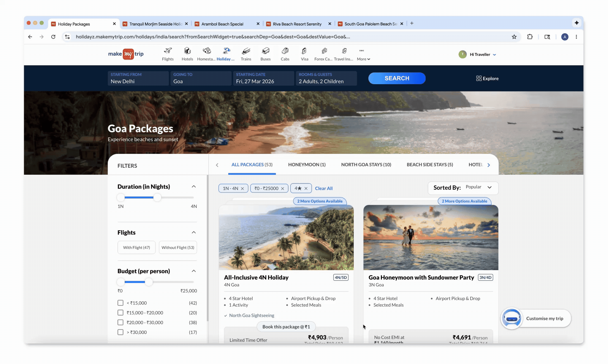This screenshot has width=608, height=364.
Task: Select BEACH SIDE STAYS (5) tab
Action: pos(430,165)
